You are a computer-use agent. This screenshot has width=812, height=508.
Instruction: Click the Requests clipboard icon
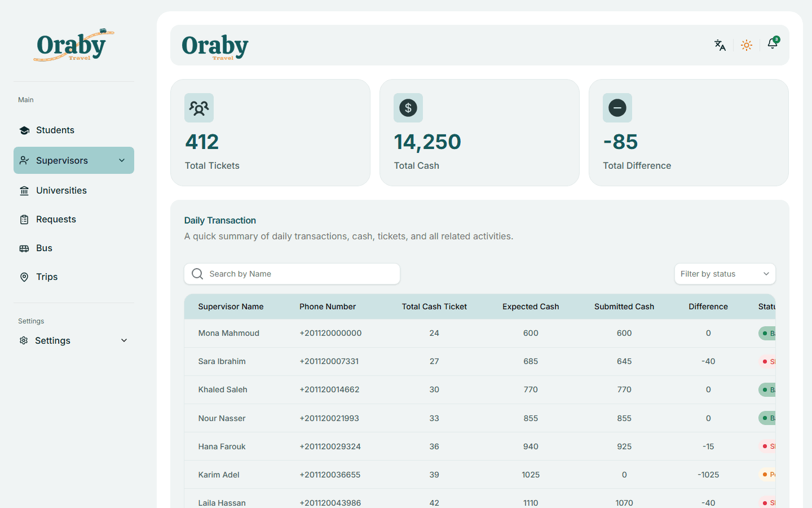(24, 220)
